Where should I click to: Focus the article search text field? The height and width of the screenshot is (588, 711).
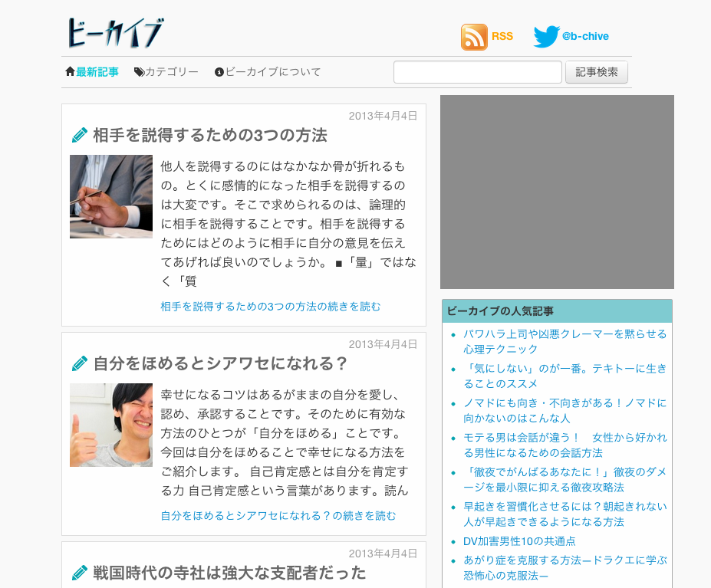click(477, 72)
